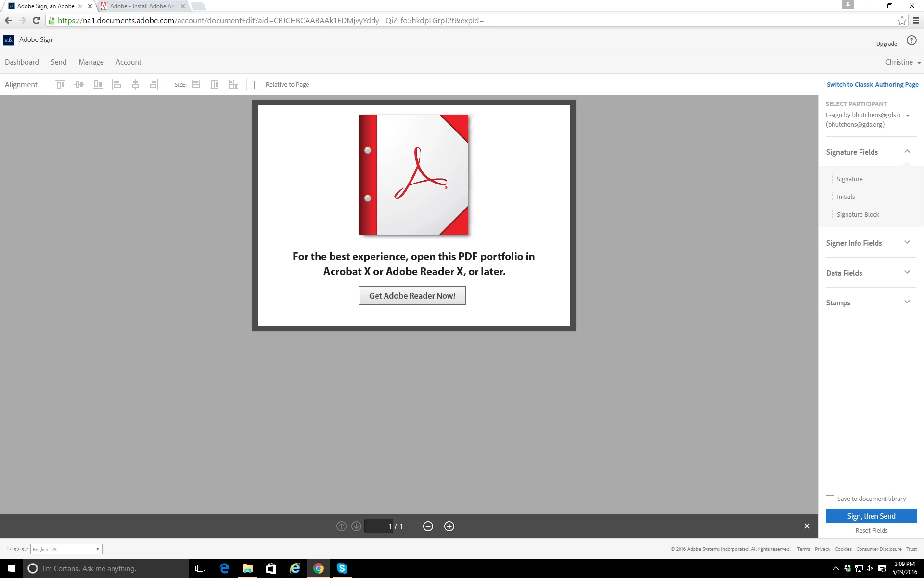The height and width of the screenshot is (578, 924).
Task: Click the Sign, then Send button
Action: tap(871, 516)
